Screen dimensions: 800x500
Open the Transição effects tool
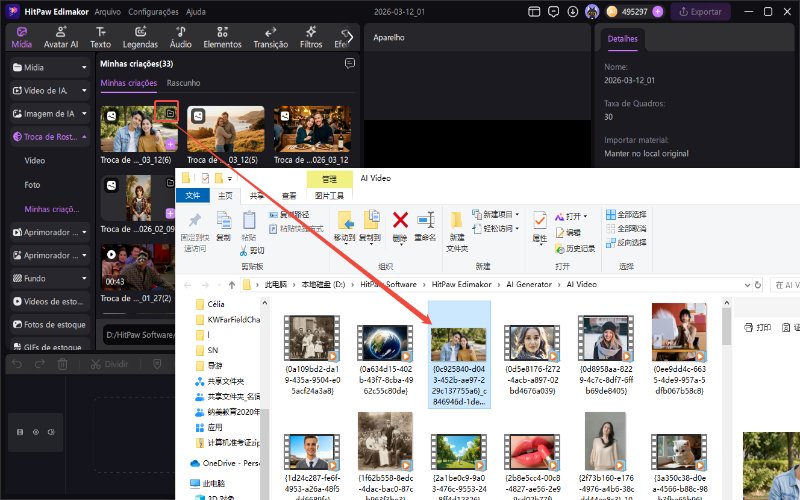(x=270, y=37)
